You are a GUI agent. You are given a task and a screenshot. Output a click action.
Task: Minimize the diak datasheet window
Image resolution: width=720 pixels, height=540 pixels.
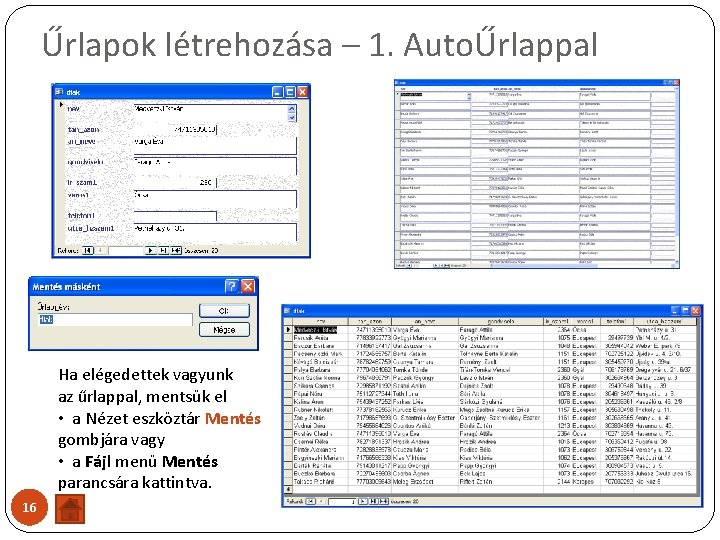tap(675, 311)
